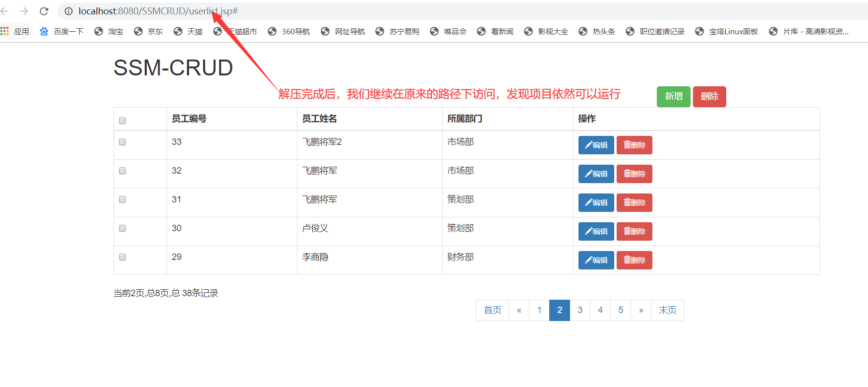Open the 应用 apps bookmark
The width and height of the screenshot is (868, 387).
(x=15, y=31)
